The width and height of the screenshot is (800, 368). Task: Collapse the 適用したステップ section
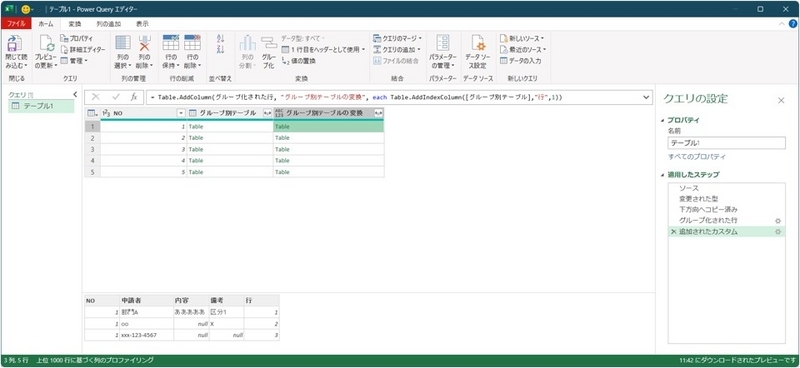tap(663, 175)
